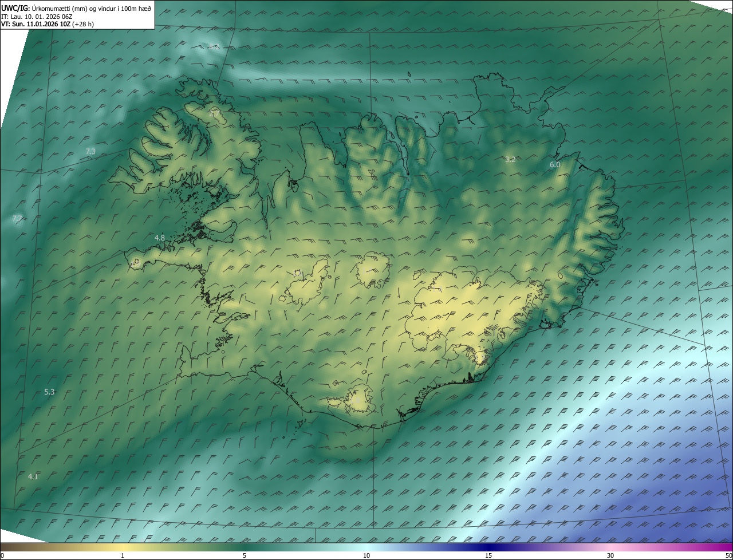Click the 1 tick on the color scale
Screen dimensions: 733x560
[x=123, y=555]
